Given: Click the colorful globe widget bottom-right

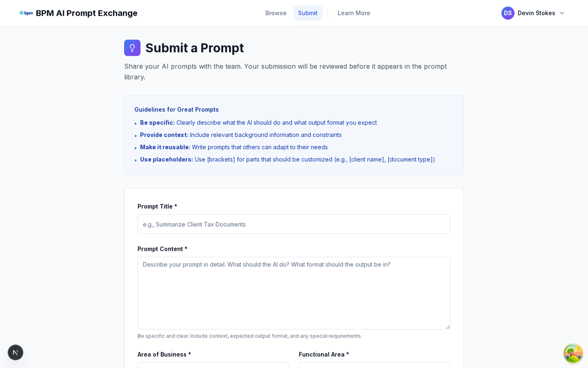Looking at the screenshot, I should [573, 353].
